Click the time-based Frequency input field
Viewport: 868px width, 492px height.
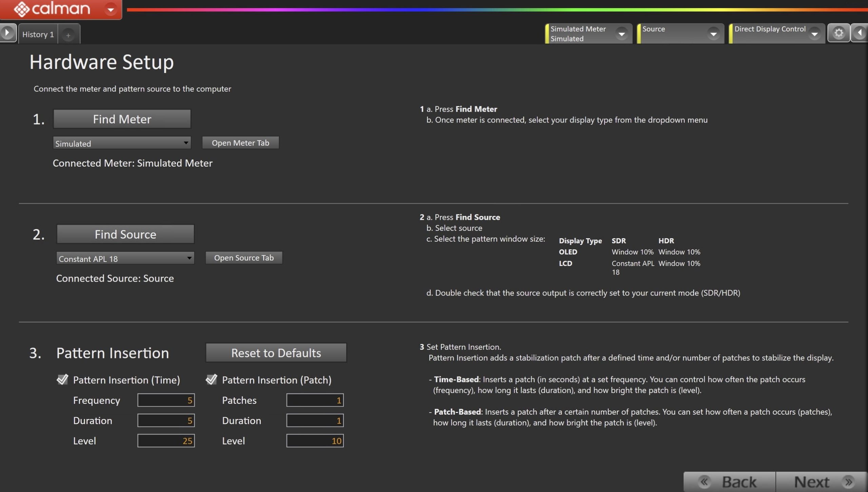pos(166,400)
